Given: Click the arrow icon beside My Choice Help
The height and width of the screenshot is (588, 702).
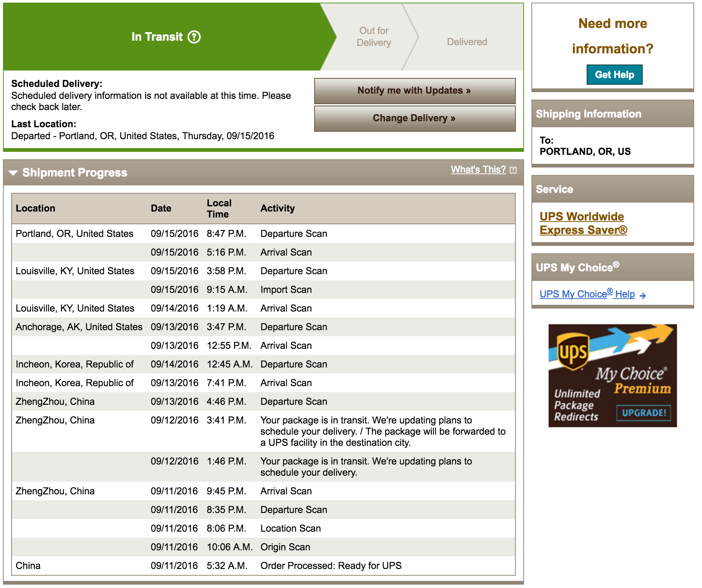Looking at the screenshot, I should pyautogui.click(x=642, y=295).
